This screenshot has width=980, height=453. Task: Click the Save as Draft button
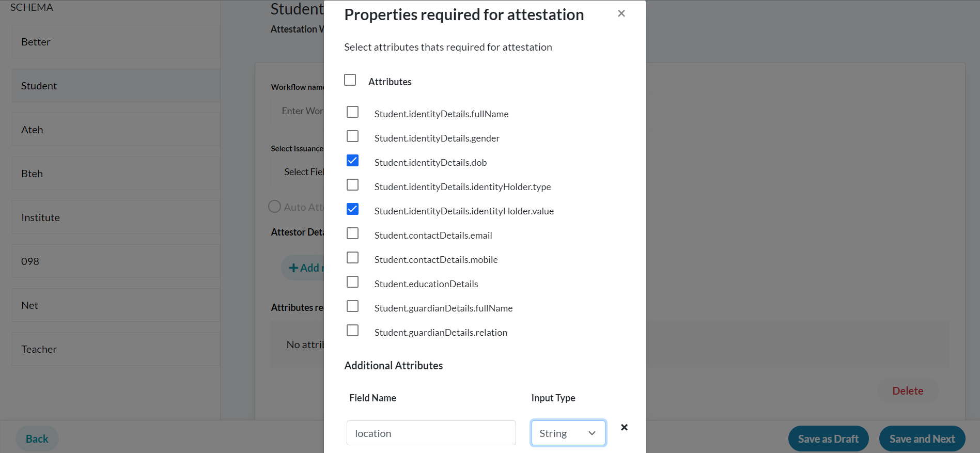coord(828,438)
